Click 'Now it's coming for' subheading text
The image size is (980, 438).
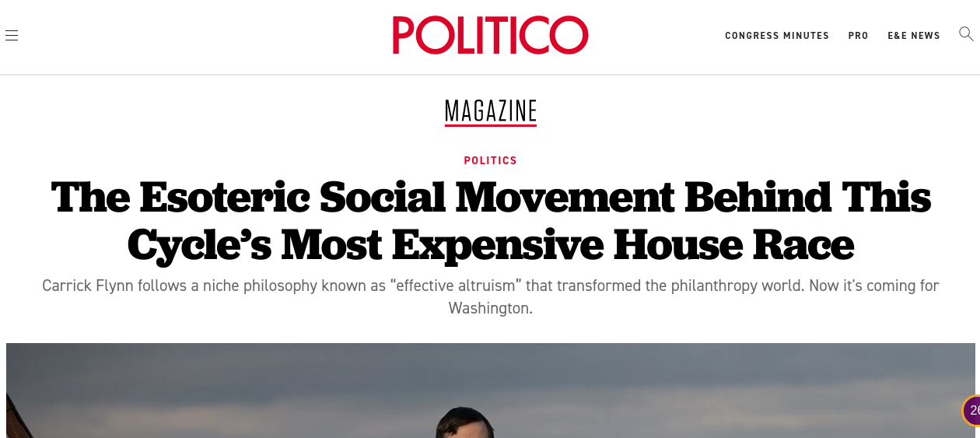click(873, 286)
